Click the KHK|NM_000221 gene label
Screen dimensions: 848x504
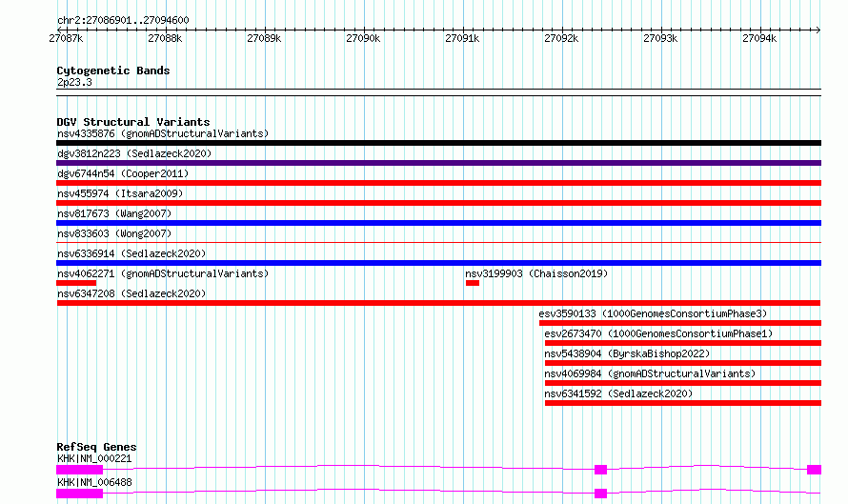[94, 458]
